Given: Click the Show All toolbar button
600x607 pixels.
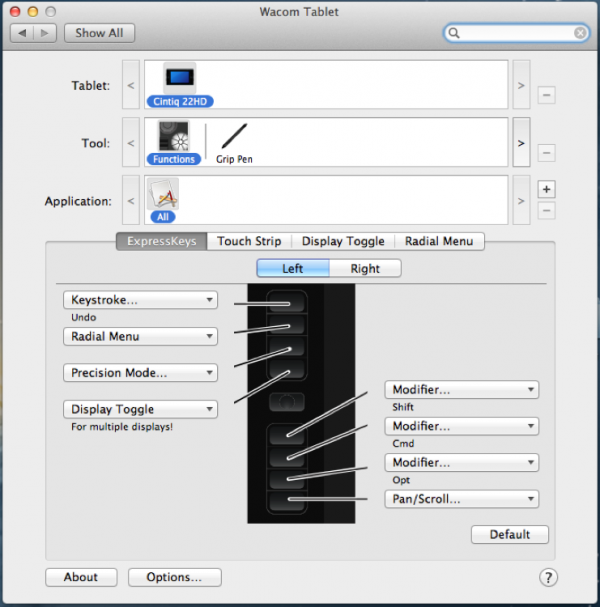Looking at the screenshot, I should coord(99,33).
